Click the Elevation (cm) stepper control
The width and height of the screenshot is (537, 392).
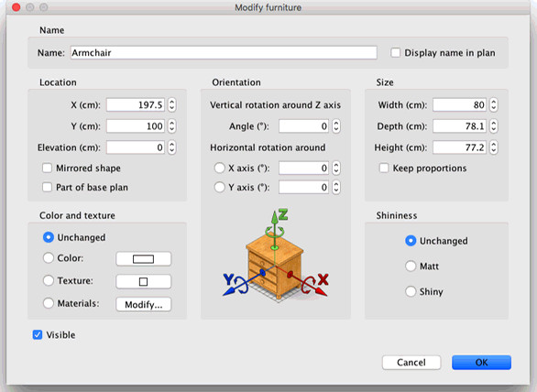171,147
